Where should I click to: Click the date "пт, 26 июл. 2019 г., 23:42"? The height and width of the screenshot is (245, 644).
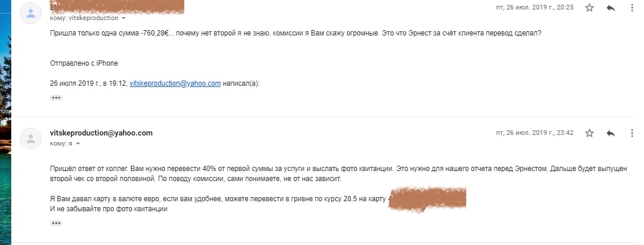534,133
